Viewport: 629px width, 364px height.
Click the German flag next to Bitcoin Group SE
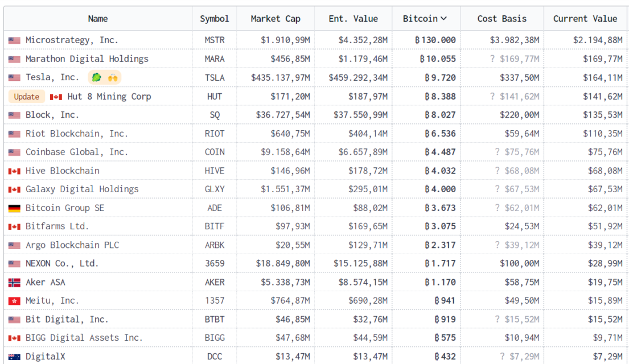click(x=14, y=208)
